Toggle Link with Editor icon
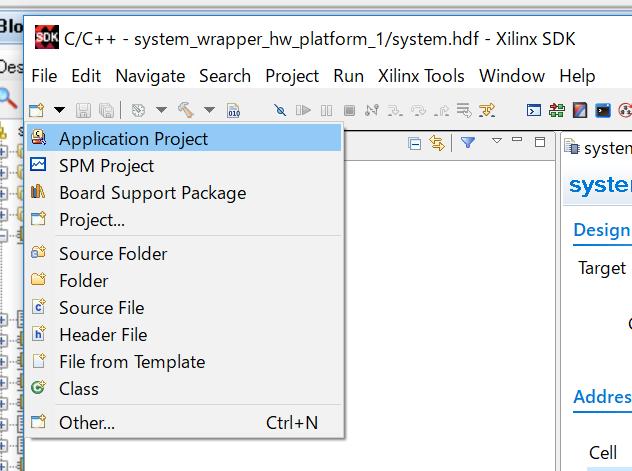Viewport: 632px width, 471px height. tap(437, 143)
